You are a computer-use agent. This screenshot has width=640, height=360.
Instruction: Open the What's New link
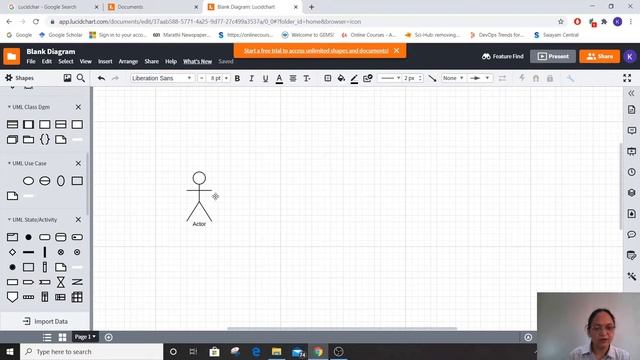click(x=198, y=62)
